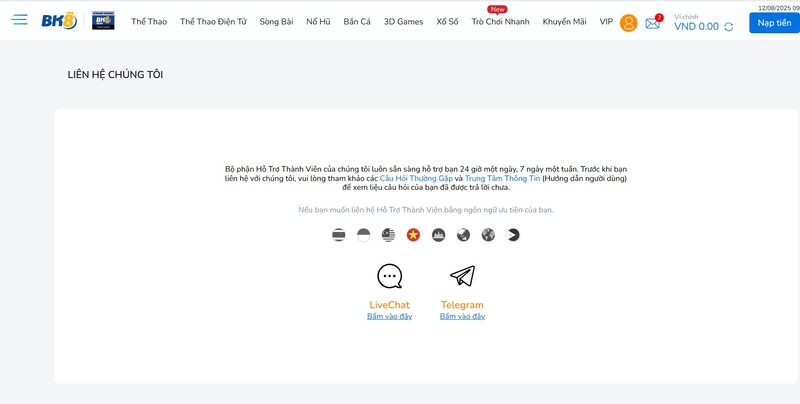Click the BK8 logo
Screen dimensions: 800x404
click(x=59, y=20)
